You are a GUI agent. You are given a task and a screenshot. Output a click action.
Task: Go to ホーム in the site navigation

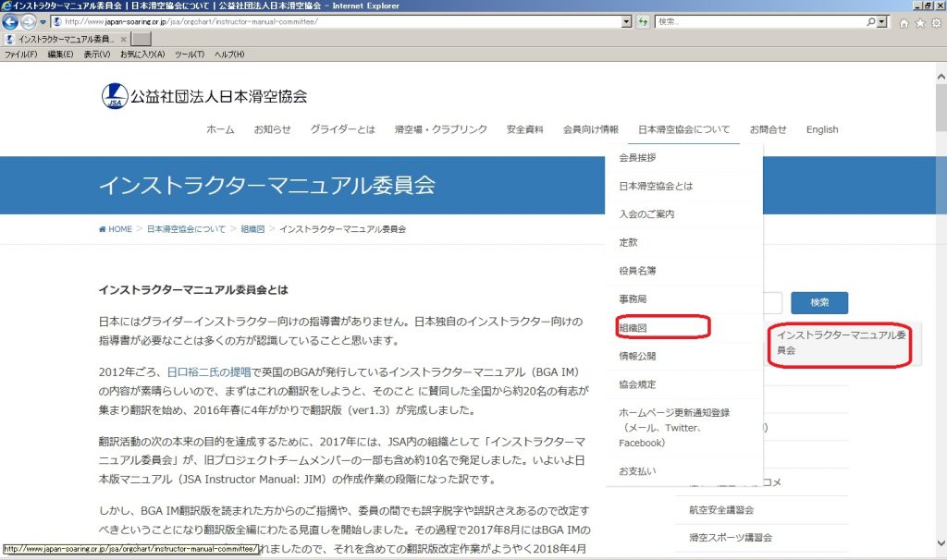tap(220, 129)
